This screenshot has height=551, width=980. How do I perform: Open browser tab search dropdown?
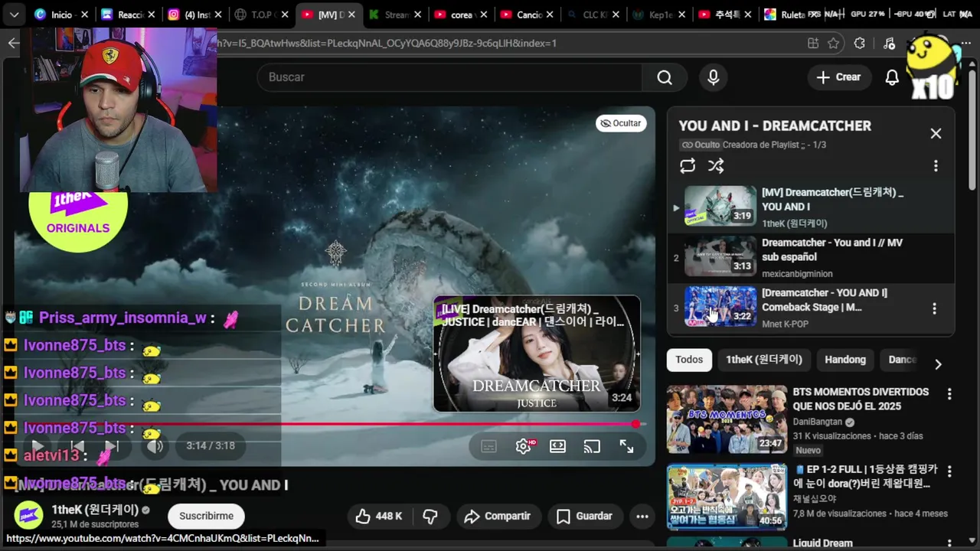tap(14, 15)
